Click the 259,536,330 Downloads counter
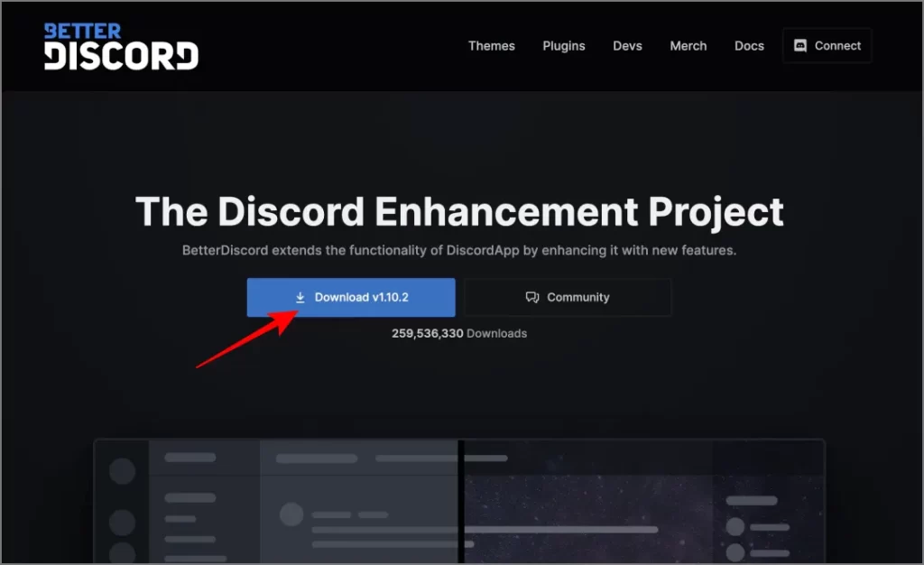 (459, 334)
